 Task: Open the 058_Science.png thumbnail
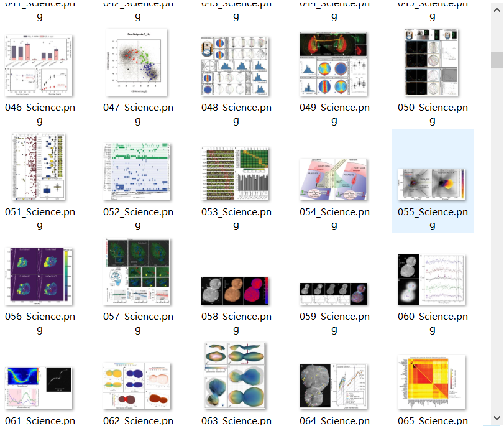[235, 290]
